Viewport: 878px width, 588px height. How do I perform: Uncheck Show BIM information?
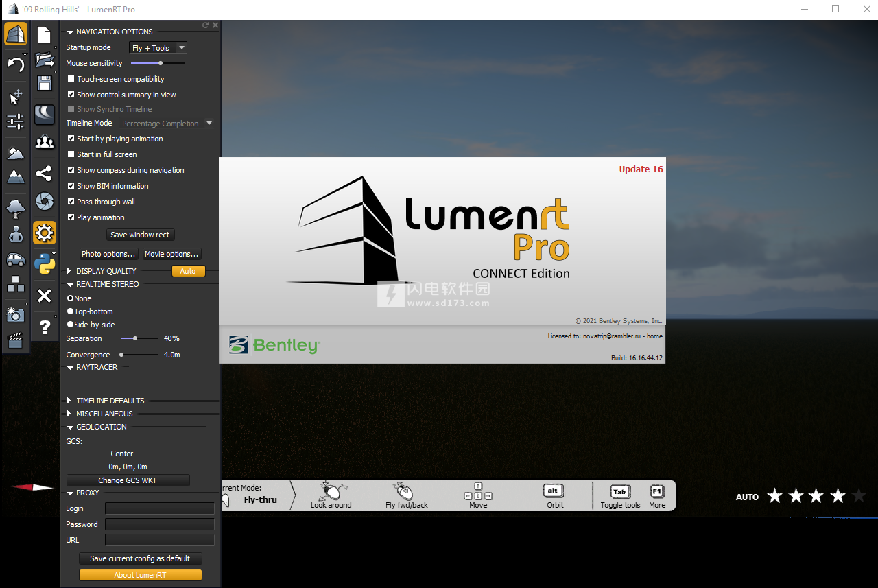tap(71, 186)
